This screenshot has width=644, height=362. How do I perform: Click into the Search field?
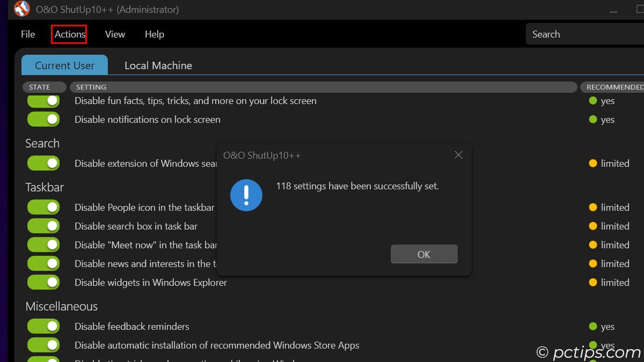pos(585,34)
